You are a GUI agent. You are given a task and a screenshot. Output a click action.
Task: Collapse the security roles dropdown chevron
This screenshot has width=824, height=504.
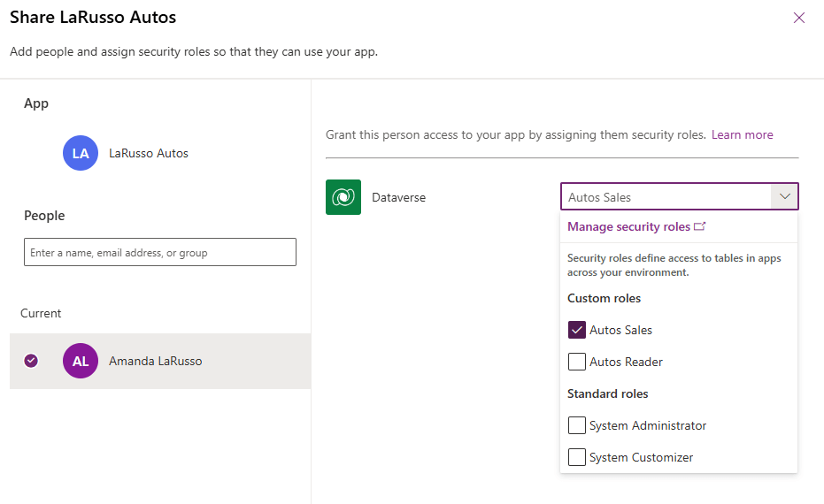click(x=784, y=197)
